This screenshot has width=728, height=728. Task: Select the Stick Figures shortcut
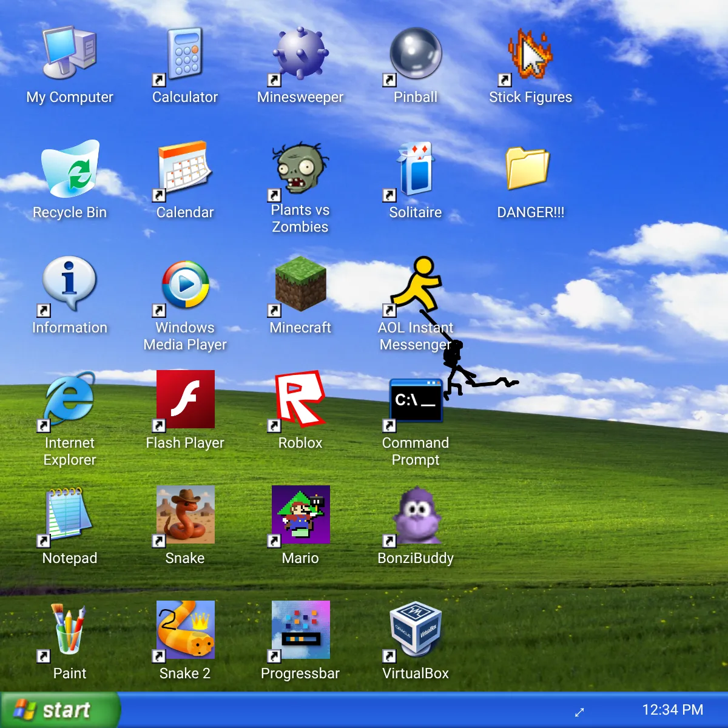(x=531, y=53)
